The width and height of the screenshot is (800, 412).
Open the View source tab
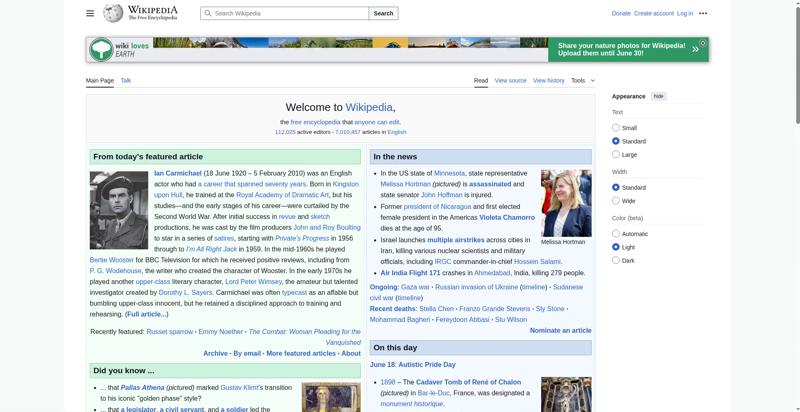tap(510, 81)
